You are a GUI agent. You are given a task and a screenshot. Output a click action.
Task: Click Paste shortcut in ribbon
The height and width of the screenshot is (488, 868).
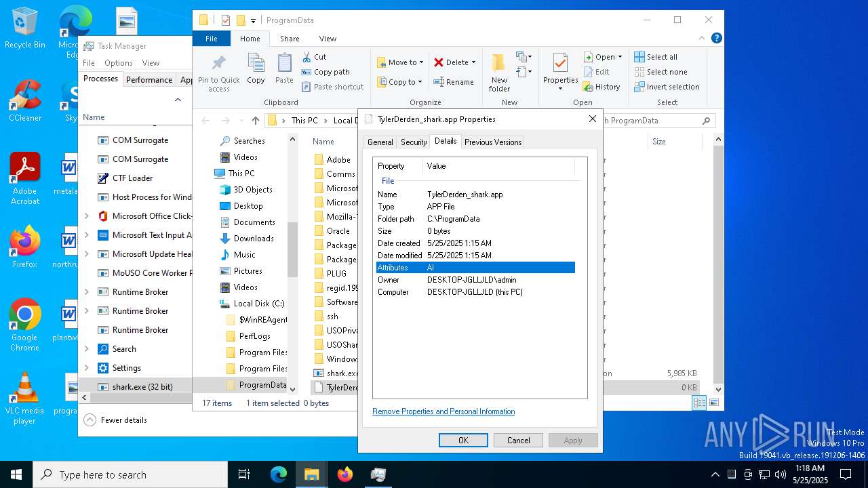pos(332,87)
